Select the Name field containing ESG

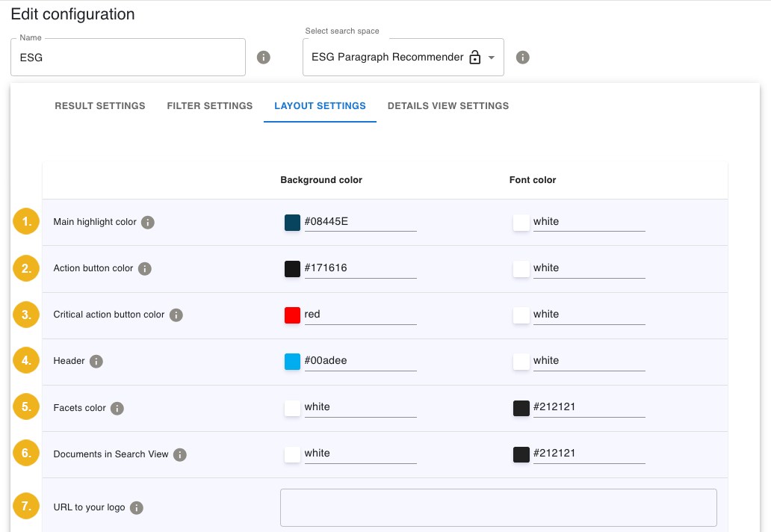tap(127, 57)
